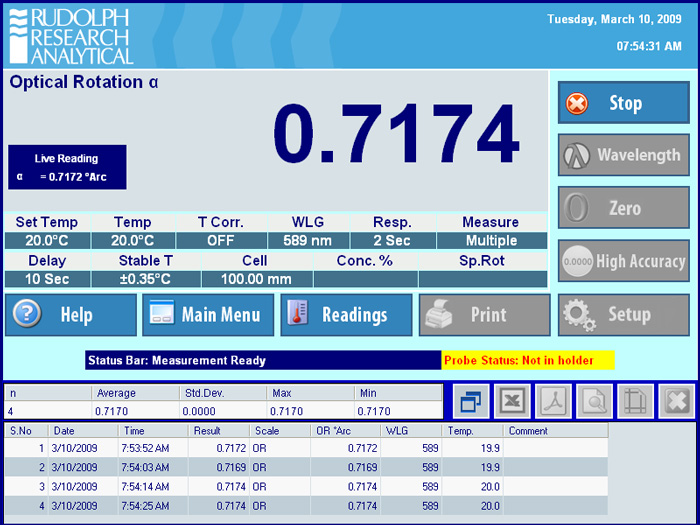
Task: Click the page layout icon
Action: (x=635, y=401)
